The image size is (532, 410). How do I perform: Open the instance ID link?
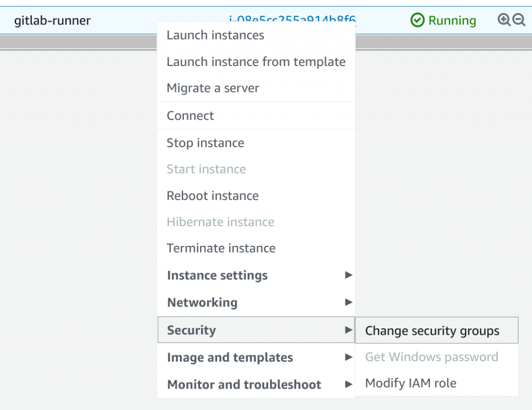click(292, 18)
